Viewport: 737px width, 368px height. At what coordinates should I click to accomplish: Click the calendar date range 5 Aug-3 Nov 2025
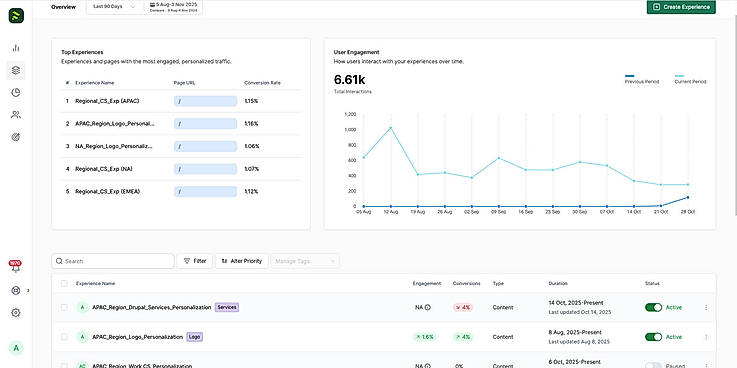[173, 7]
